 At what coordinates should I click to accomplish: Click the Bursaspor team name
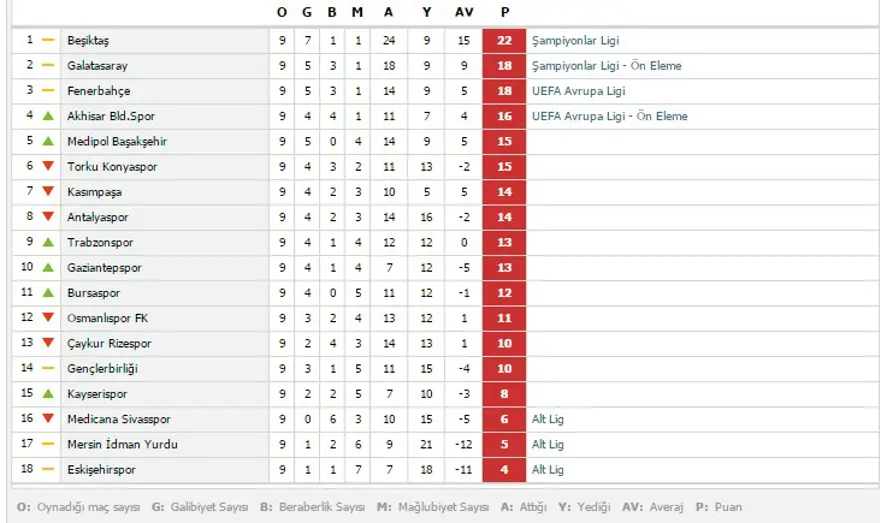point(93,293)
